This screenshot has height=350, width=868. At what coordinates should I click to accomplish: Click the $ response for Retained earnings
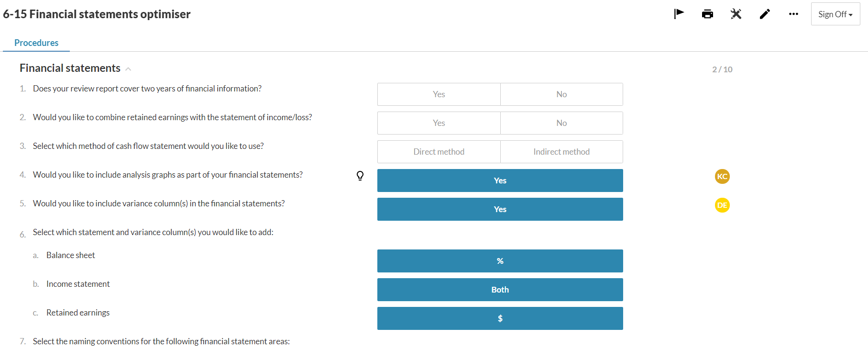click(500, 318)
